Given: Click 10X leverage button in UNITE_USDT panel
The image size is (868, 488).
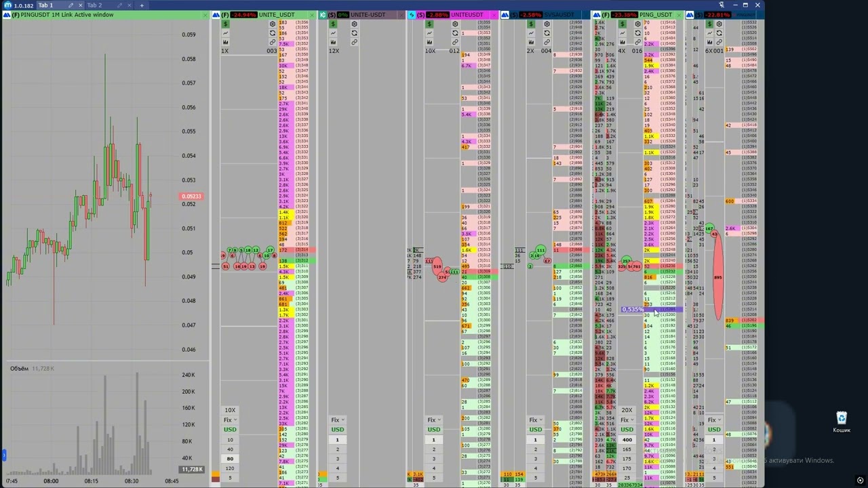Looking at the screenshot, I should (x=230, y=410).
